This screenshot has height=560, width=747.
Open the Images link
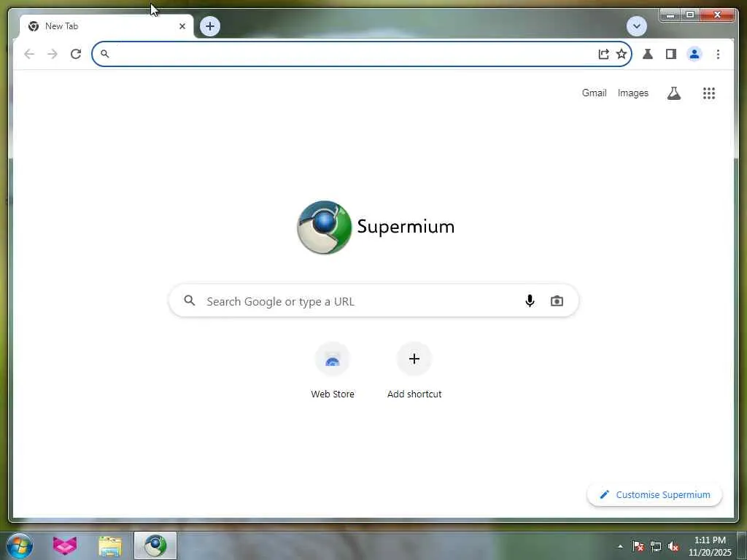(x=632, y=93)
